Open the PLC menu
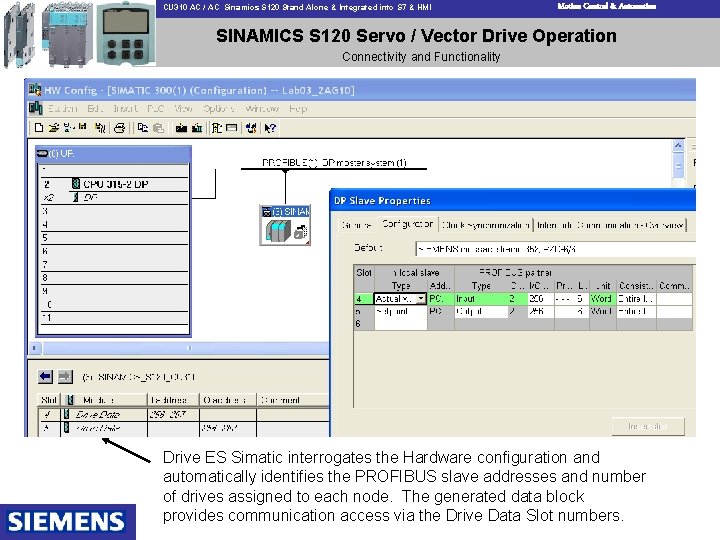Viewport: 720px width, 540px height. coord(155,109)
